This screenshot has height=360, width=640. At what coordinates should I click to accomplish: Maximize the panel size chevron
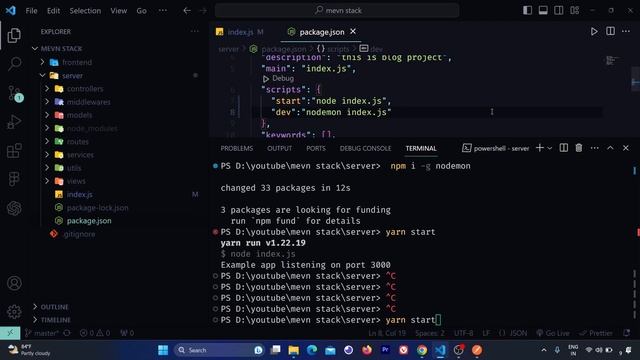pos(610,148)
